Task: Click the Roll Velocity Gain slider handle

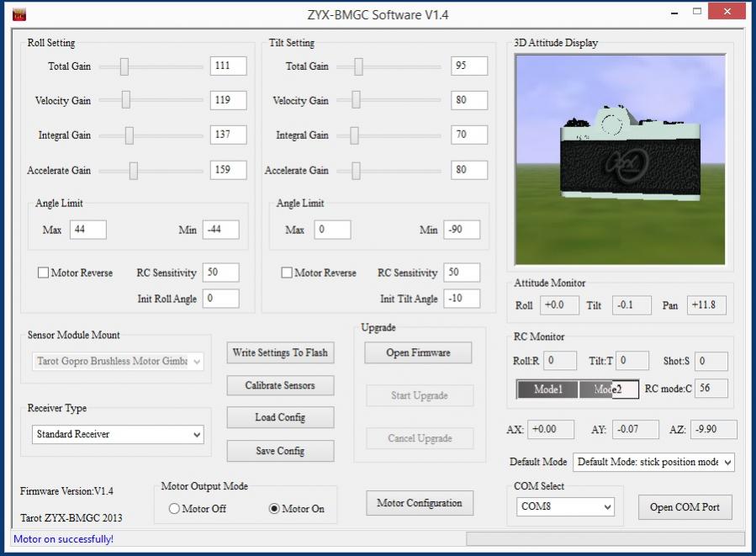Action: (x=126, y=100)
